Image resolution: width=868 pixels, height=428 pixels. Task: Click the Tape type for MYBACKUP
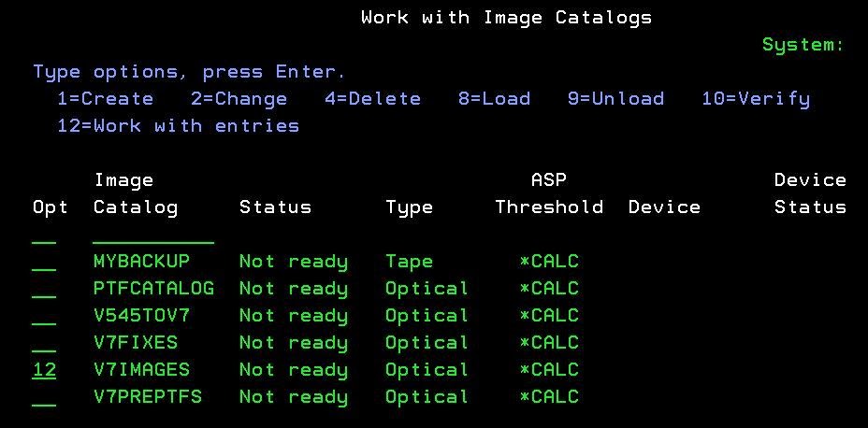point(409,262)
